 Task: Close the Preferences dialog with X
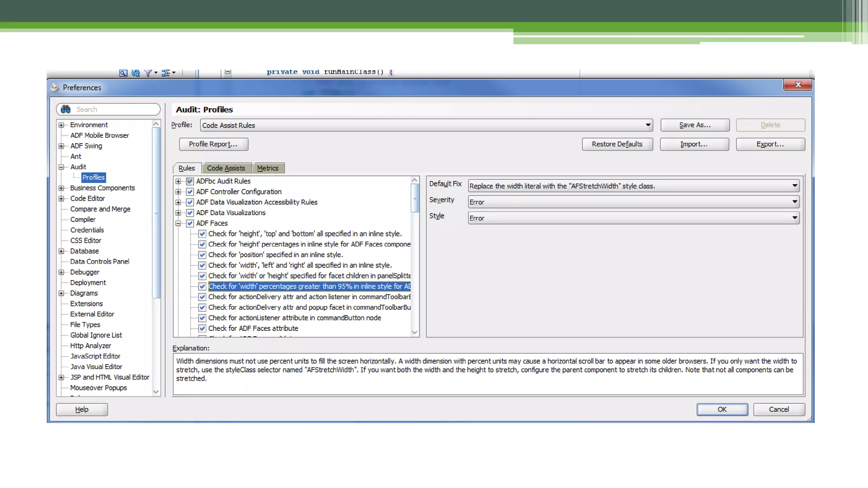pyautogui.click(x=798, y=85)
